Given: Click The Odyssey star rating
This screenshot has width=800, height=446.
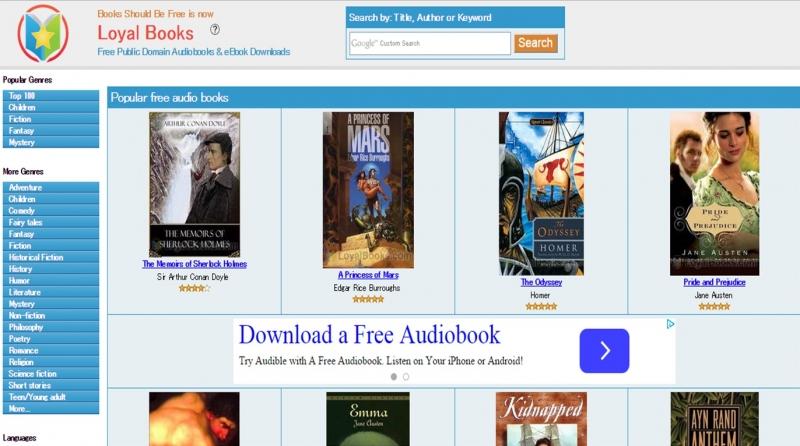Looking at the screenshot, I should (x=541, y=307).
